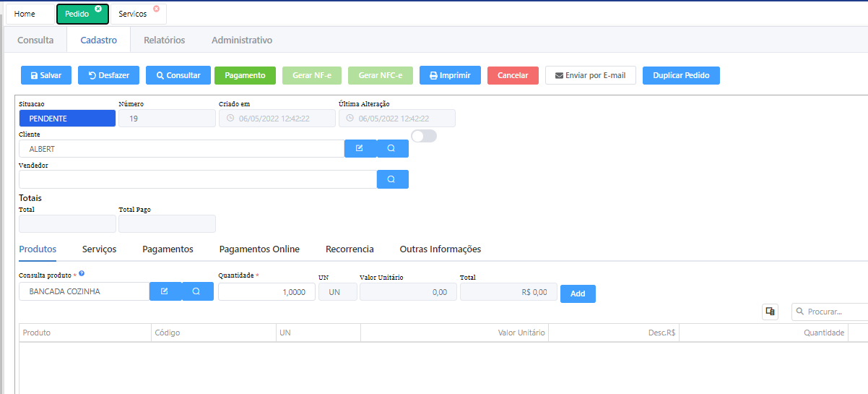Open the PENDENTE situation dropdown

pyautogui.click(x=67, y=119)
